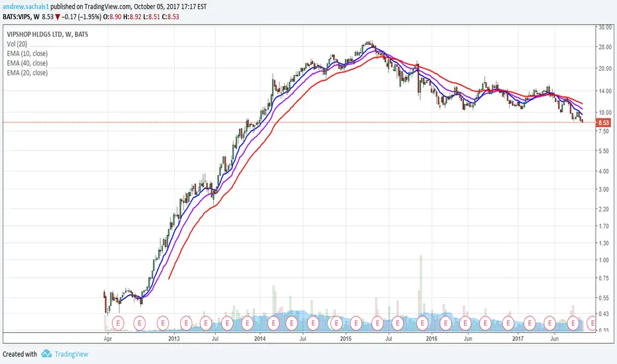This screenshot has height=364, width=617.
Task: Click the 4.00 price axis label
Action: click(x=604, y=171)
